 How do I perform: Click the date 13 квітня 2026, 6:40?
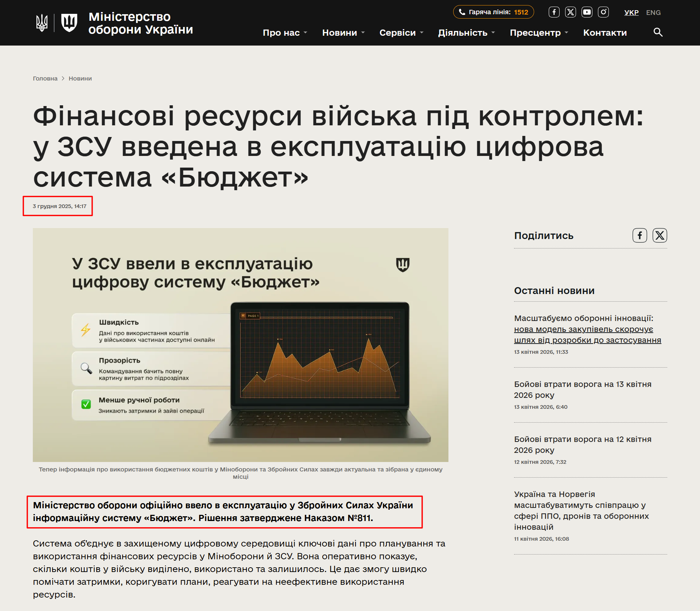click(x=541, y=407)
